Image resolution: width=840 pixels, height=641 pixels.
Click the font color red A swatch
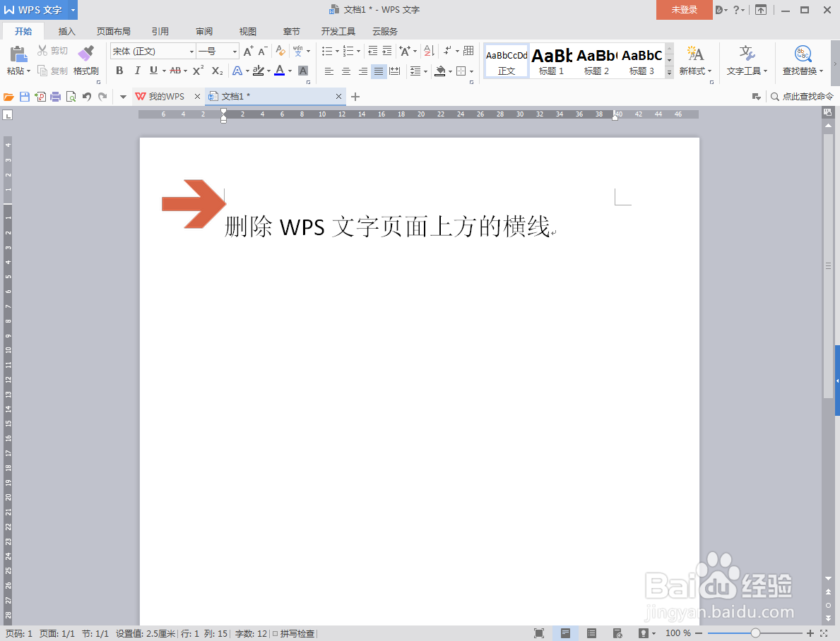pyautogui.click(x=279, y=71)
